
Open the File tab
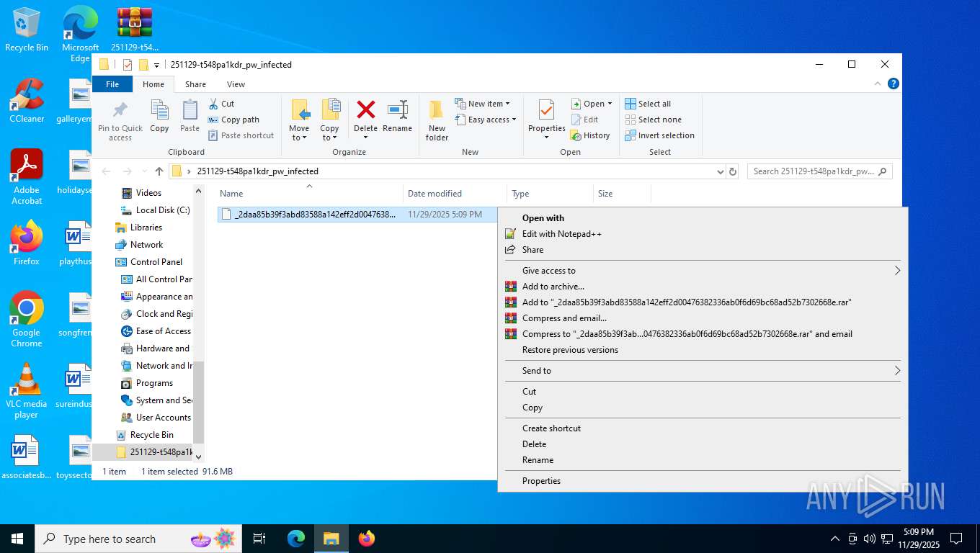pyautogui.click(x=112, y=84)
